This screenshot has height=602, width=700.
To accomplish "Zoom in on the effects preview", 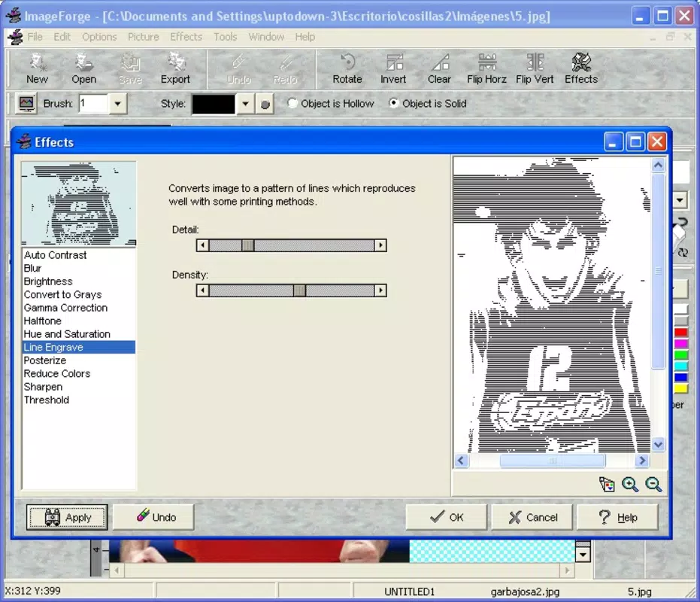I will pyautogui.click(x=630, y=485).
